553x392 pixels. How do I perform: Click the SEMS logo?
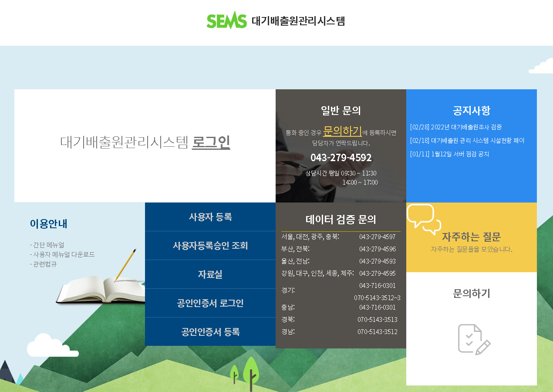(227, 20)
